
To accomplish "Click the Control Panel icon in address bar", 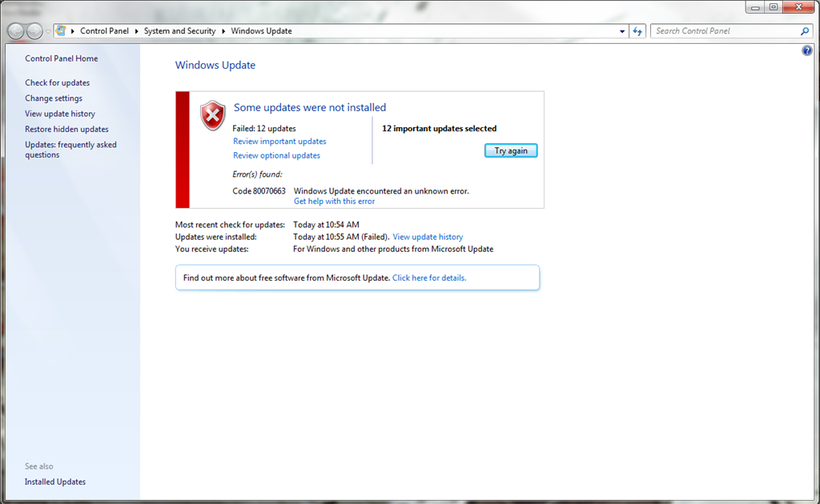I will tap(61, 31).
